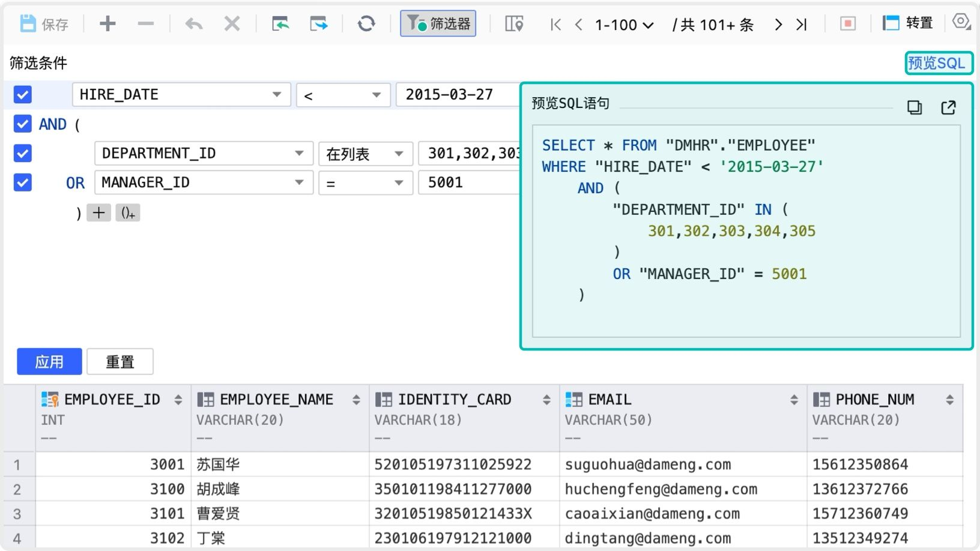Open the less-than operator dropdown
This screenshot has width=980, height=551.
coord(343,95)
